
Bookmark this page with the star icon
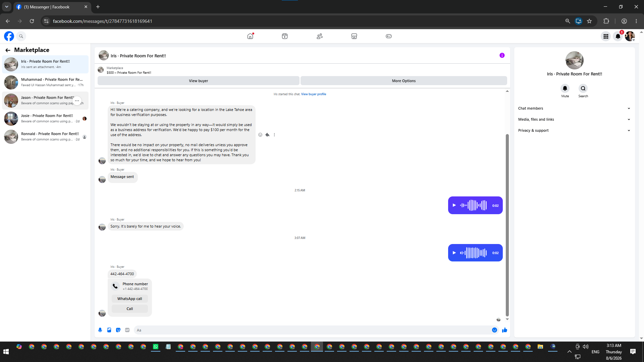pos(589,21)
